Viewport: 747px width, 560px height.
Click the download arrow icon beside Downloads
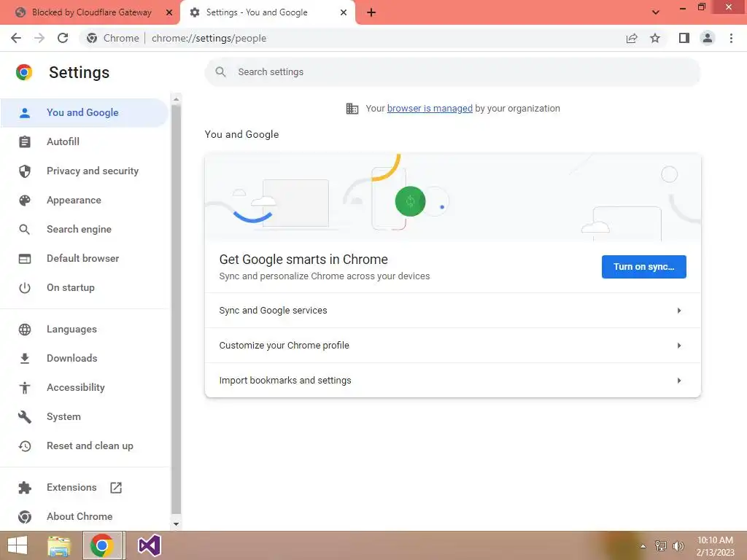25,359
